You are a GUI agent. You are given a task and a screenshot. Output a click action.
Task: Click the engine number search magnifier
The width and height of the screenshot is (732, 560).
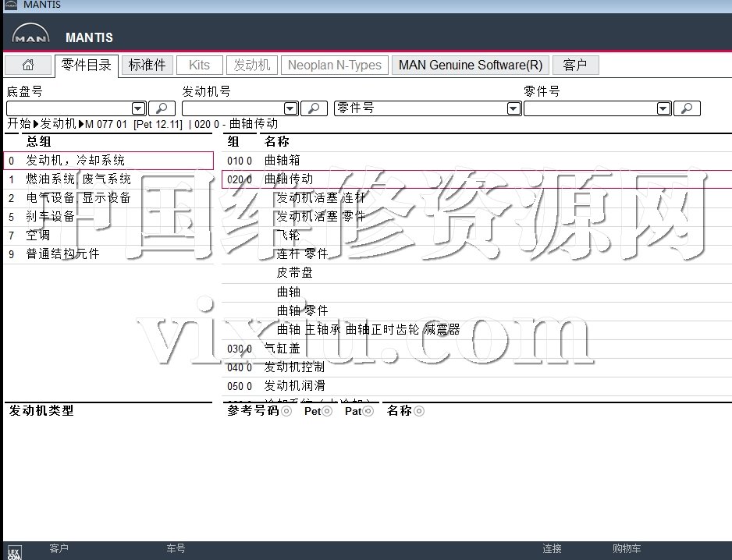314,108
